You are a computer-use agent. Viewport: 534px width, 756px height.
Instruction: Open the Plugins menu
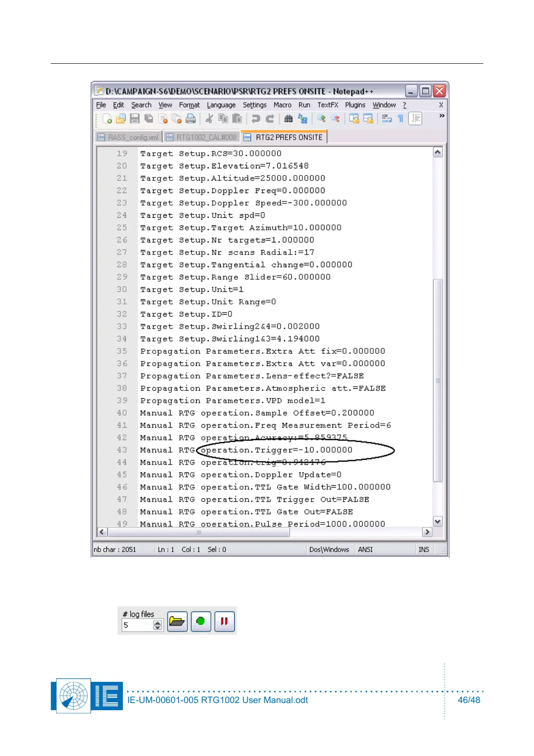pos(355,105)
